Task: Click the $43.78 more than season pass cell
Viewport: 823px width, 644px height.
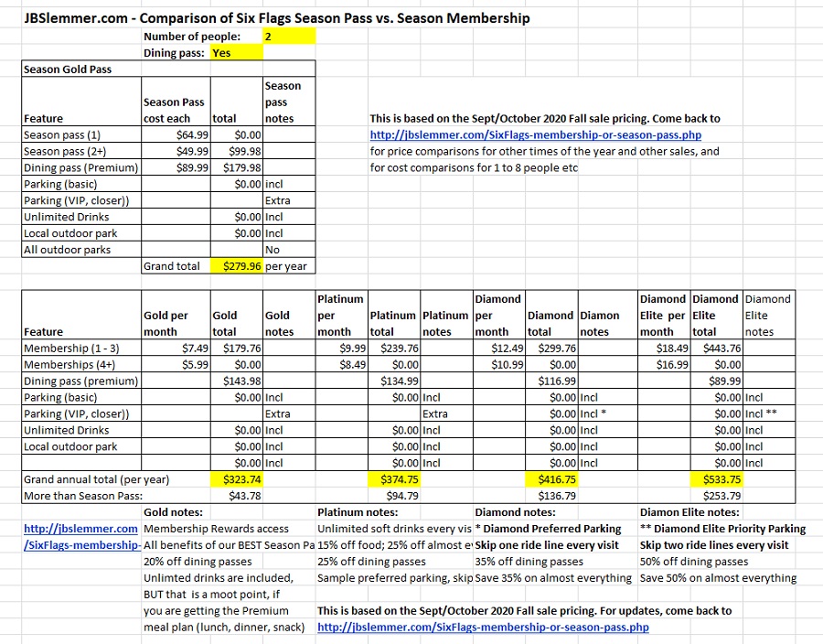Action: pyautogui.click(x=237, y=496)
